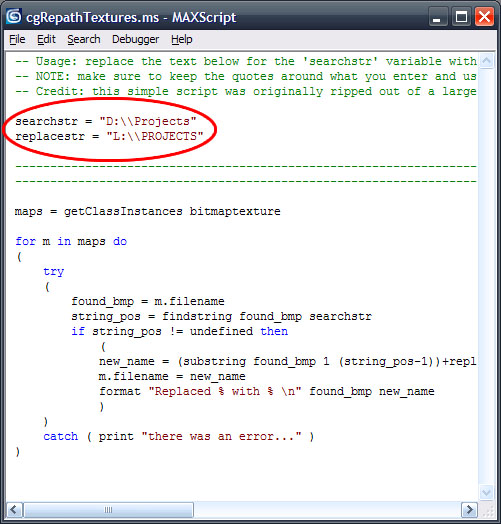Click the horizontal scrollbar right arrow

click(469, 510)
